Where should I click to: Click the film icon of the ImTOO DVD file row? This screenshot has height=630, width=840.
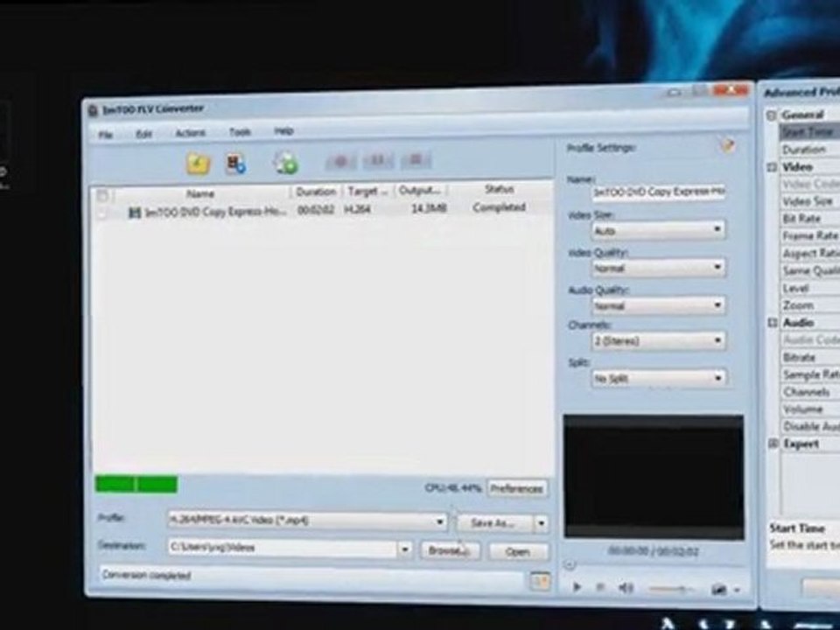134,213
